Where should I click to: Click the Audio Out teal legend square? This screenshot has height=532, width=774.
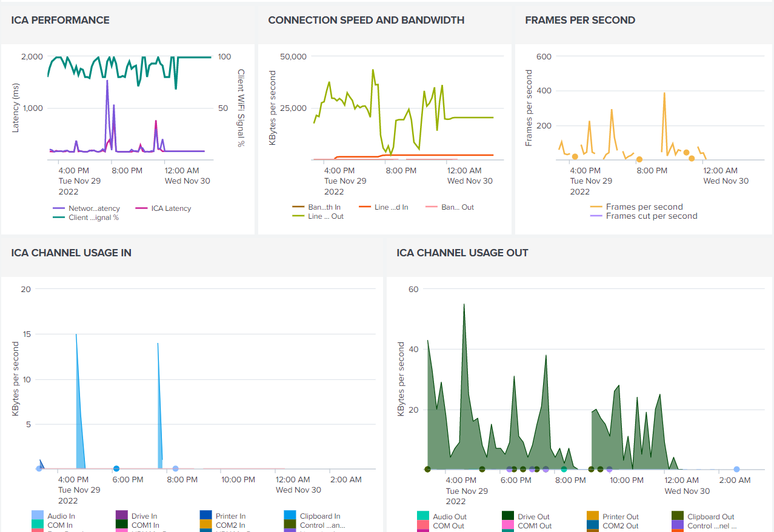tap(423, 516)
